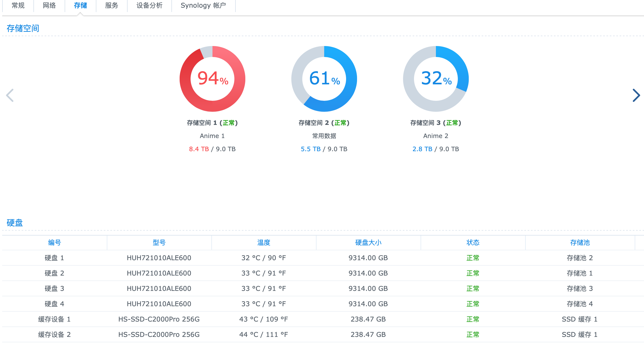This screenshot has width=644, height=344.
Task: Click the 硬盘 section heading
Action: pyautogui.click(x=15, y=223)
